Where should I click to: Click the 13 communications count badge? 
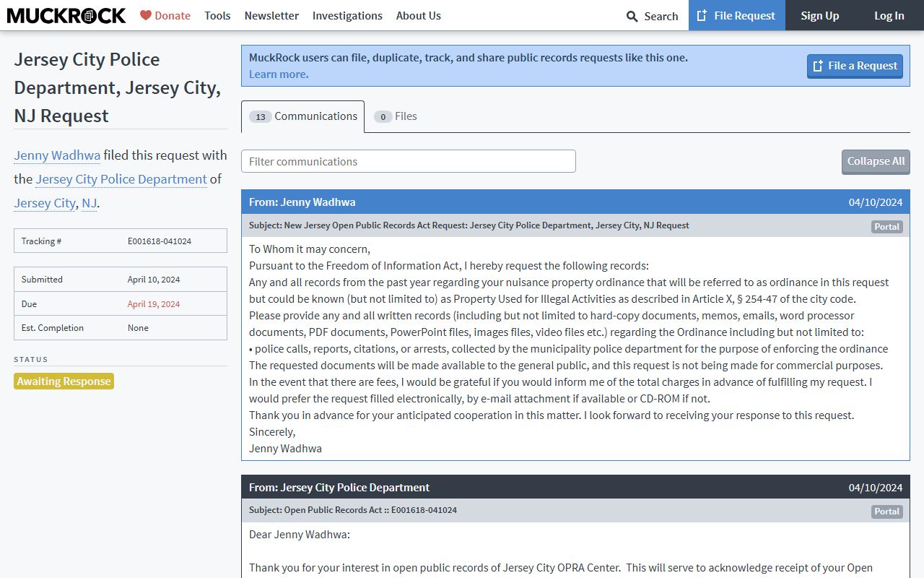pyautogui.click(x=260, y=116)
